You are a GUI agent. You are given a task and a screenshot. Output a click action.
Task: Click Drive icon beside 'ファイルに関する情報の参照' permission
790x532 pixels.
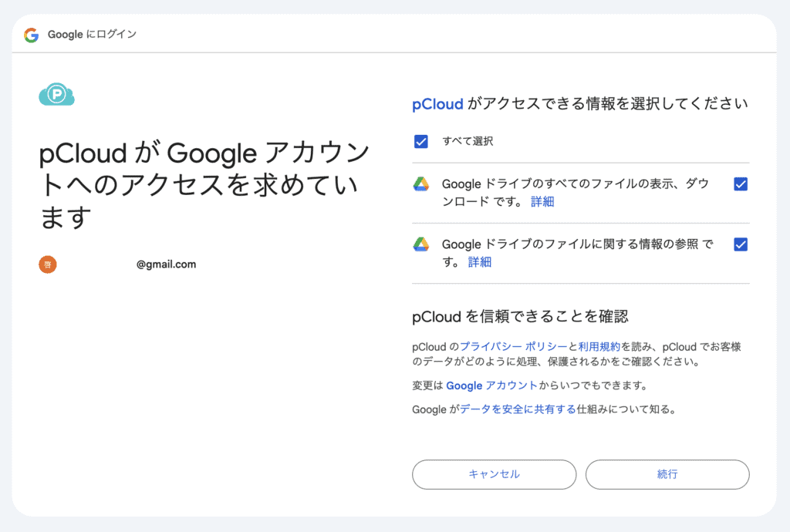(421, 244)
